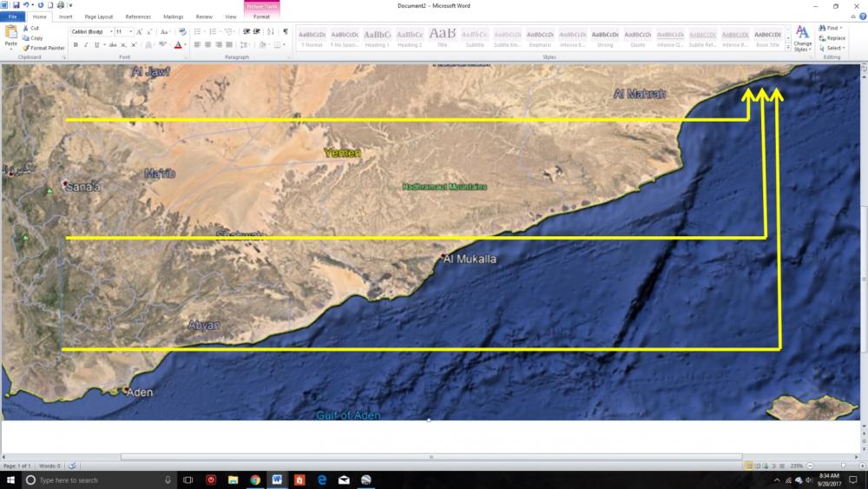This screenshot has width=868, height=489.
Task: Undo the last action
Action: pyautogui.click(x=26, y=5)
